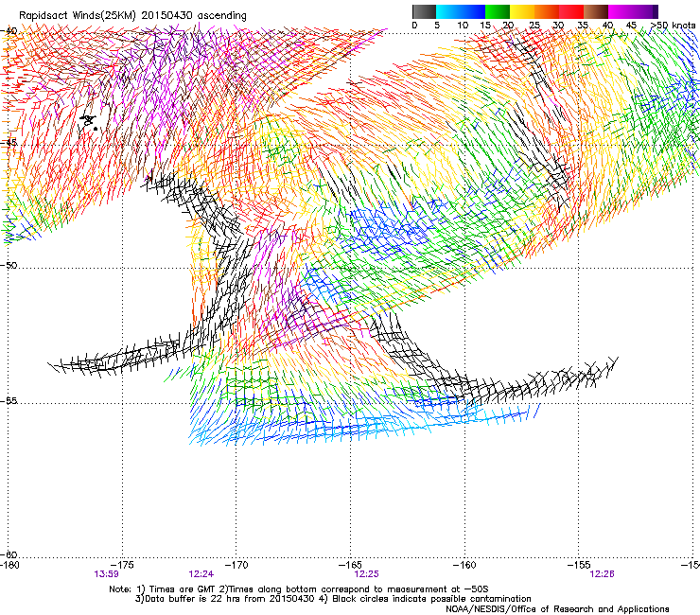Click the red 30-35 knots legend swatch
This screenshot has height=615, width=700.
[571, 11]
